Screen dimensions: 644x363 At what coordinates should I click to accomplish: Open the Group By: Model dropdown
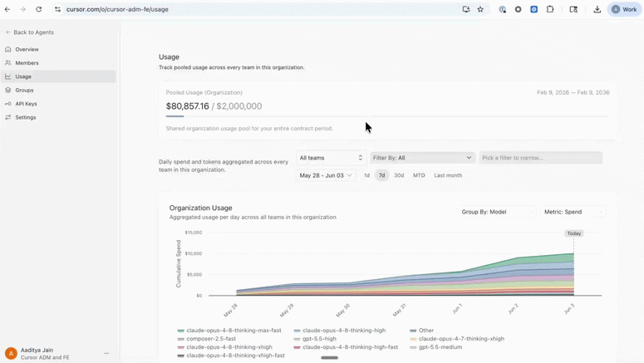click(497, 212)
